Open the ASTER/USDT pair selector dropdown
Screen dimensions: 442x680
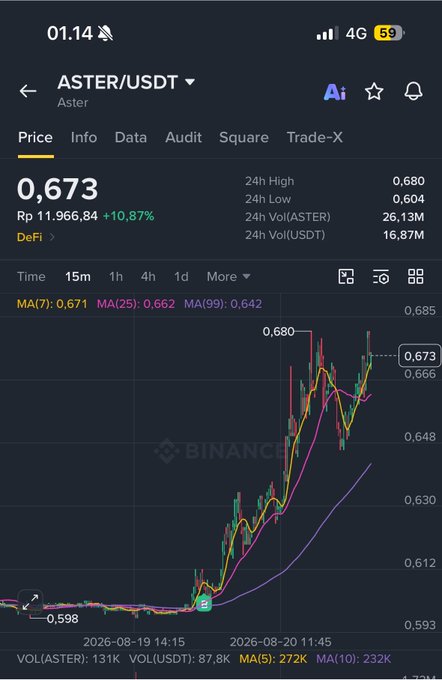pyautogui.click(x=126, y=82)
